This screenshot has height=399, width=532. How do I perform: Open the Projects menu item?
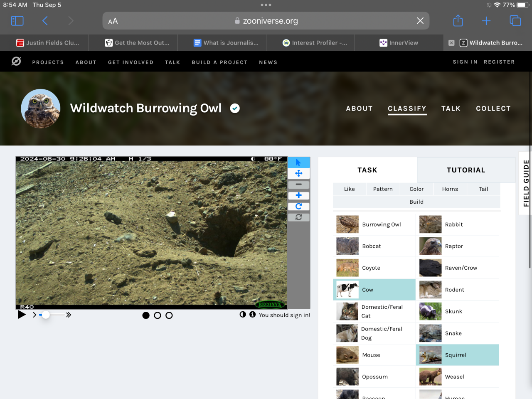(48, 62)
